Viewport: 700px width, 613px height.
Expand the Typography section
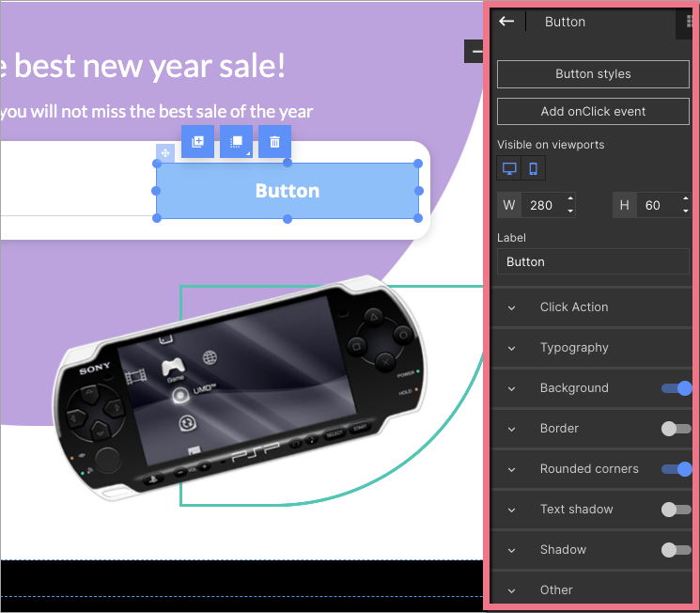(x=573, y=348)
